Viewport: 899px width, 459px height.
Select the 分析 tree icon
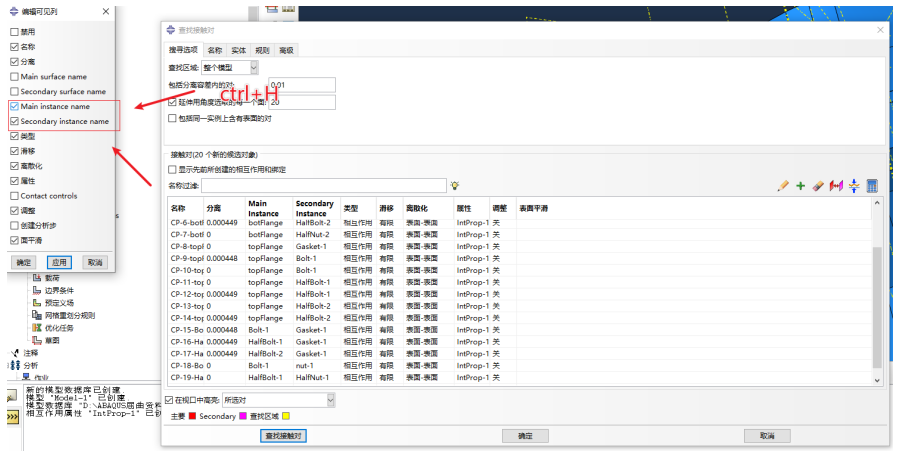click(x=15, y=365)
